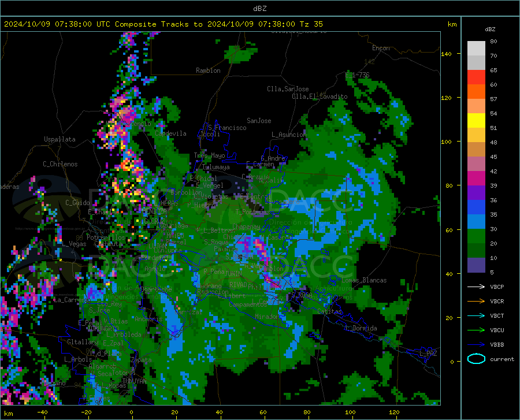Click the cyan 'current' ellipse legend symbol
The width and height of the screenshot is (520, 420).
476,359
